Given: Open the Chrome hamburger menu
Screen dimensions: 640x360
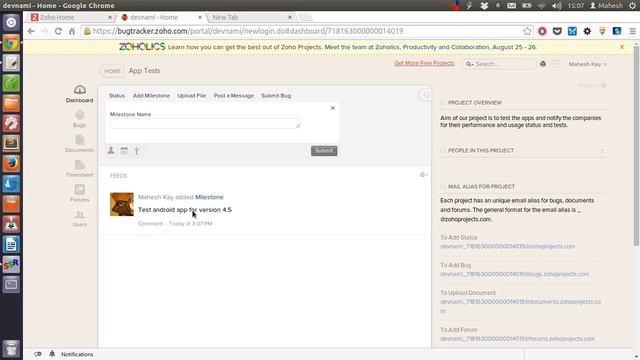Looking at the screenshot, I should tap(632, 31).
